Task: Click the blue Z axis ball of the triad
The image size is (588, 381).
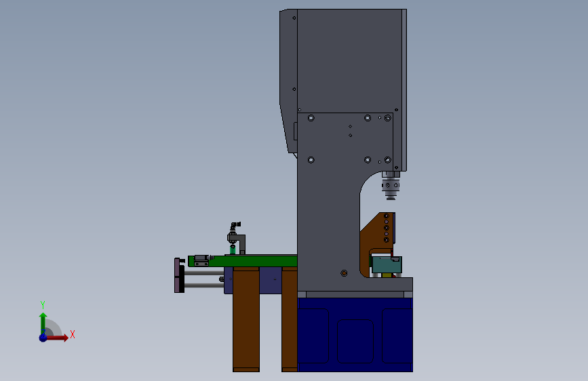Action: [43, 338]
